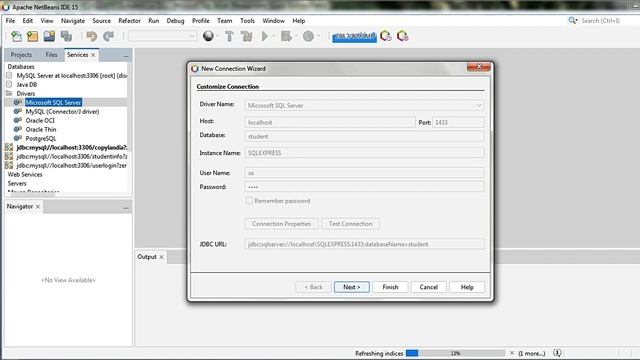Click the globe browser icon in toolbar
The image size is (640, 360).
pyautogui.click(x=209, y=36)
